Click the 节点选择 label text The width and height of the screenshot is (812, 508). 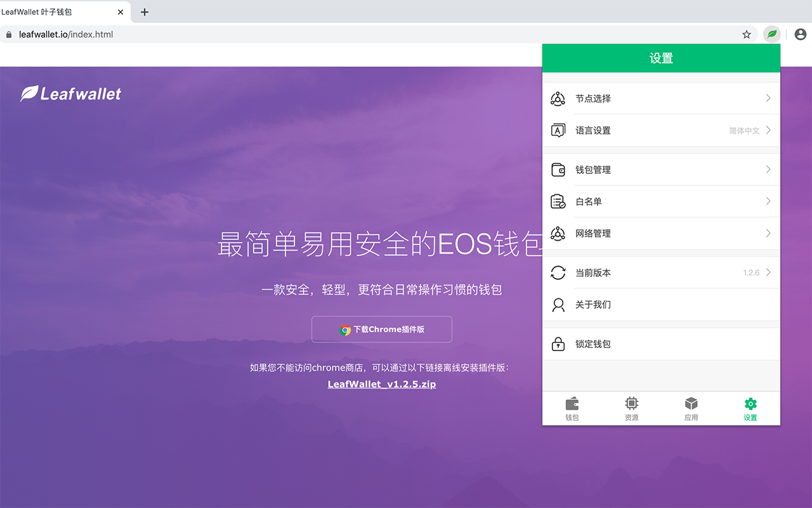click(593, 98)
